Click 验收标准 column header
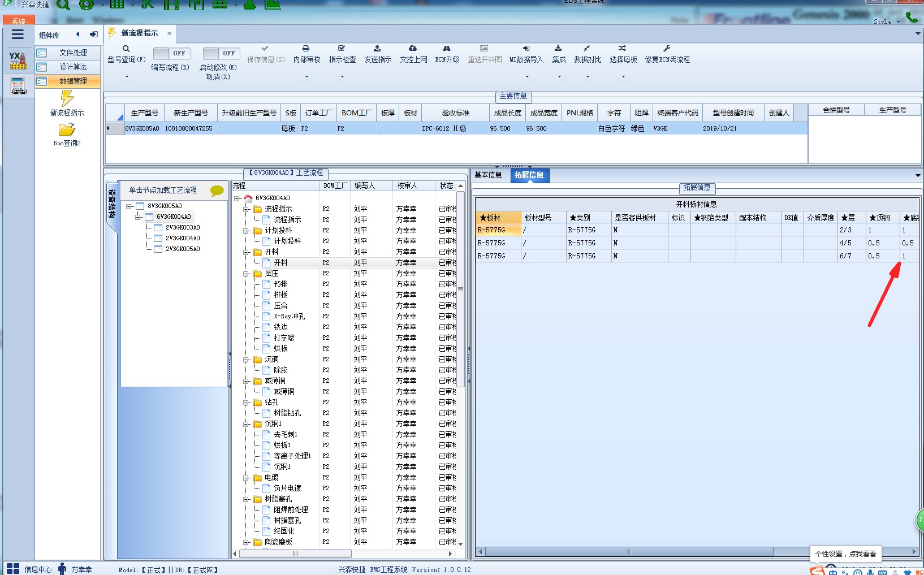Screen dimensions: 924x575 [x=456, y=113]
